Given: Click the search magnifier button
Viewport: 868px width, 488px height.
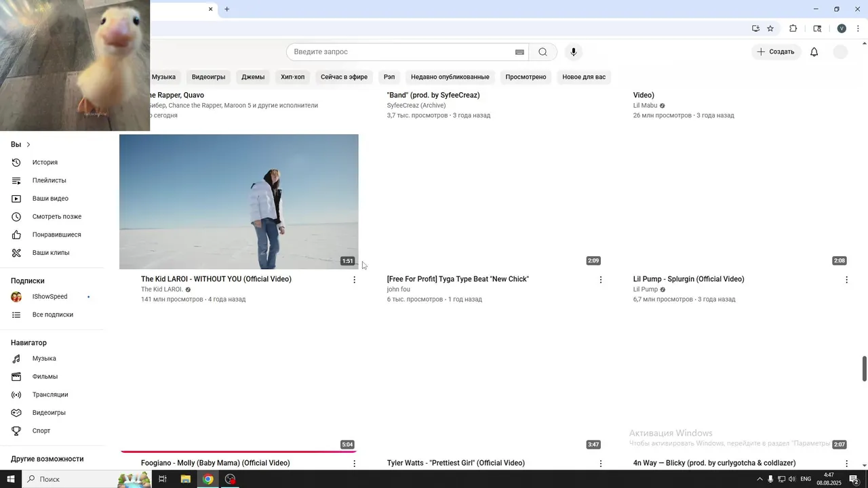Looking at the screenshot, I should [542, 52].
